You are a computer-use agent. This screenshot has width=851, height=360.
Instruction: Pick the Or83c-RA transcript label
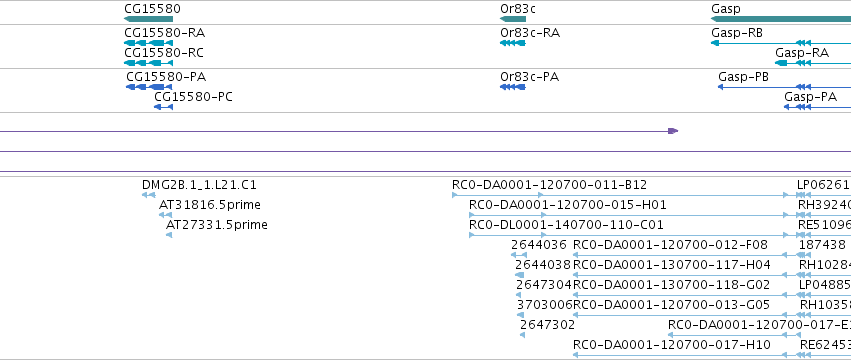pyautogui.click(x=530, y=33)
